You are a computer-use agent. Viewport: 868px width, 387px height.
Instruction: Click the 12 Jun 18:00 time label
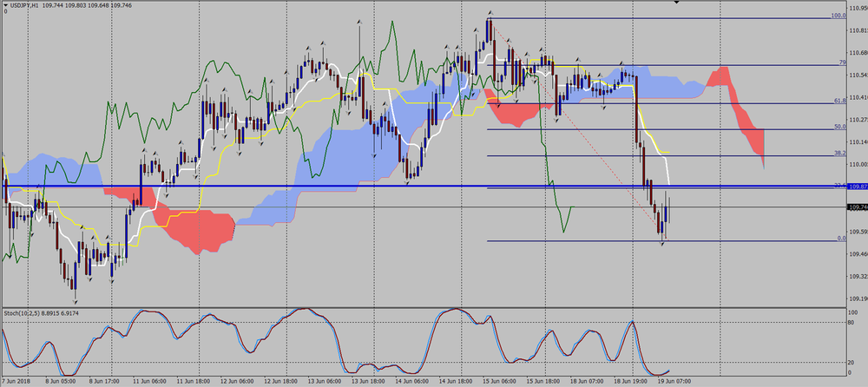pyautogui.click(x=279, y=382)
